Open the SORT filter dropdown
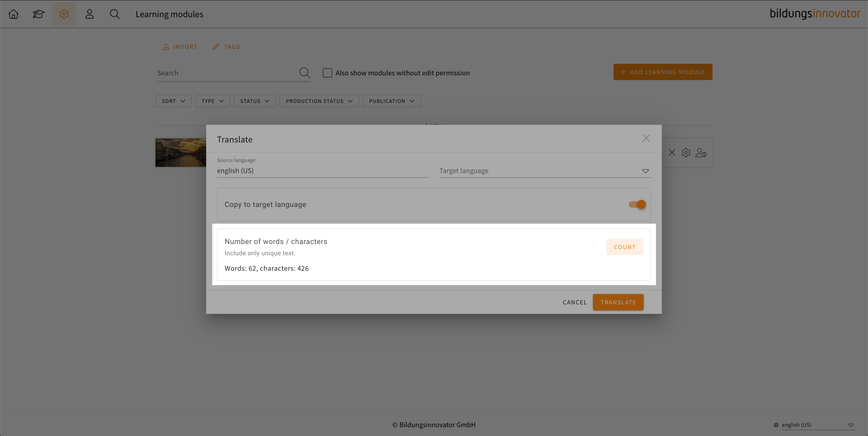Image resolution: width=868 pixels, height=436 pixels. [173, 101]
